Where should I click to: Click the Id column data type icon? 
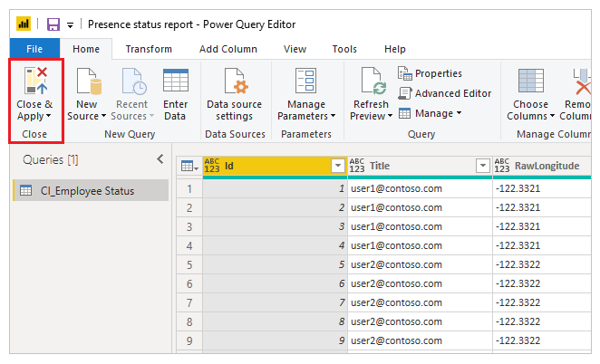(212, 166)
